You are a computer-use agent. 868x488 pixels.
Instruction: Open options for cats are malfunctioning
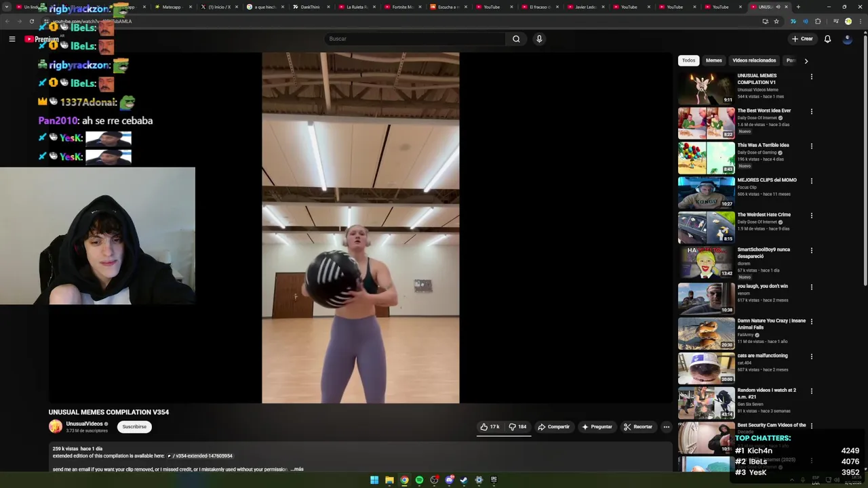point(811,357)
